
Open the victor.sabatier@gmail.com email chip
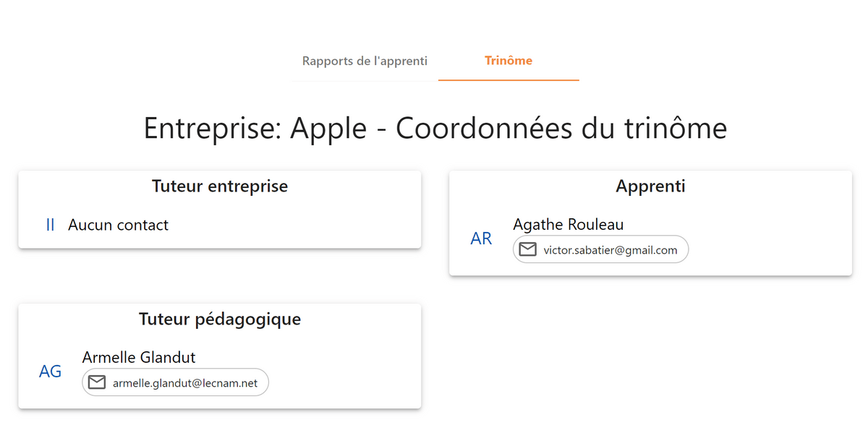pyautogui.click(x=601, y=249)
